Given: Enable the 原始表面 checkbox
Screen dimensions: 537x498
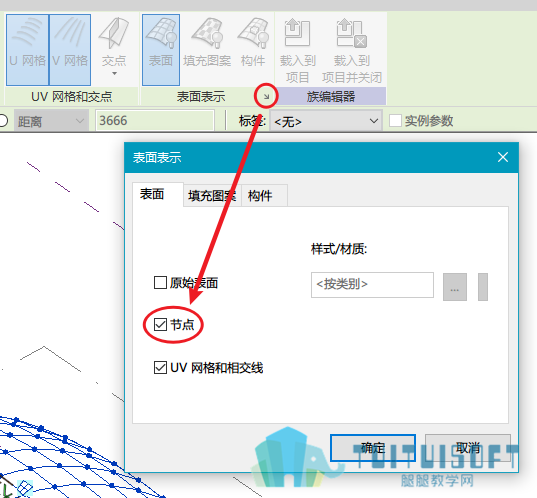Looking at the screenshot, I should [160, 283].
